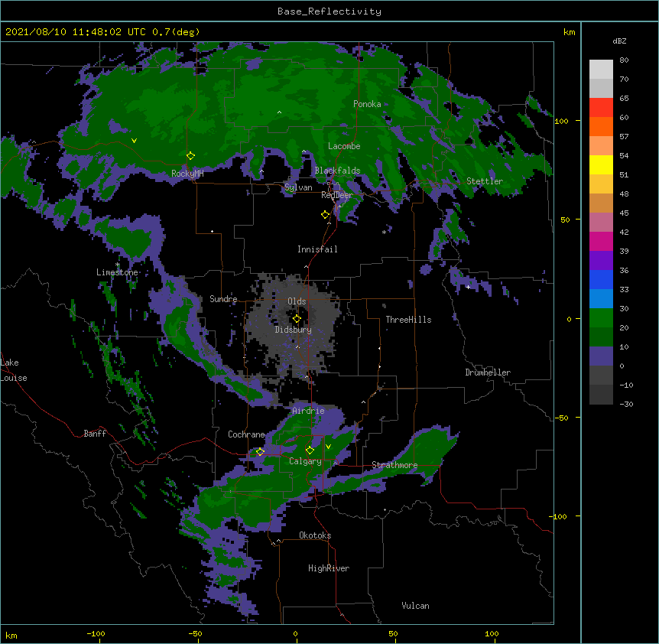
Task: Click the yellow diamond marker above Calgary
Action: [x=310, y=450]
